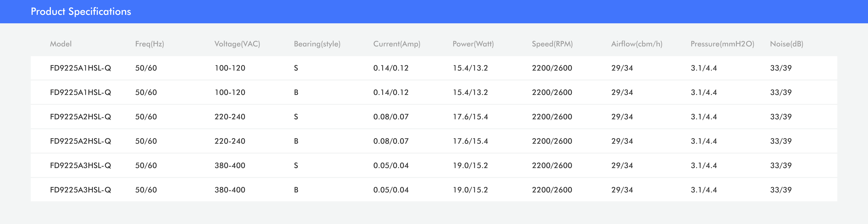This screenshot has width=868, height=224.
Task: Click 0.14/0.12 current in the first row
Action: pyautogui.click(x=391, y=68)
